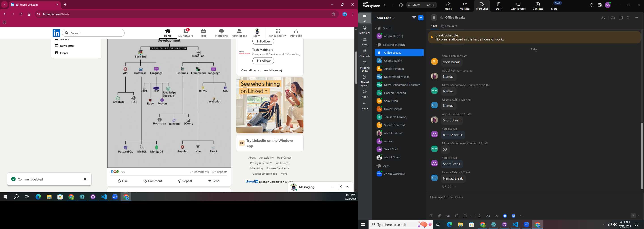Search within Office Breaks chat
The width and height of the screenshot is (644, 229).
click(x=628, y=18)
